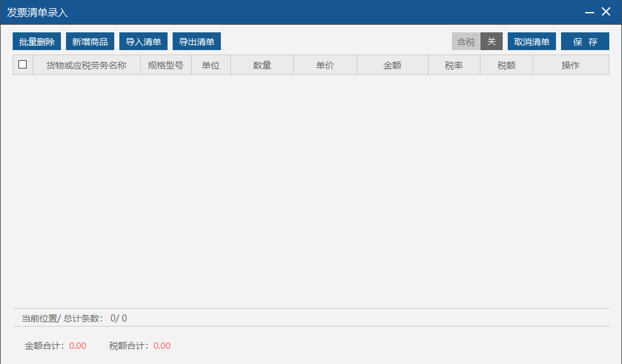Click the 单位 column header

coord(211,65)
